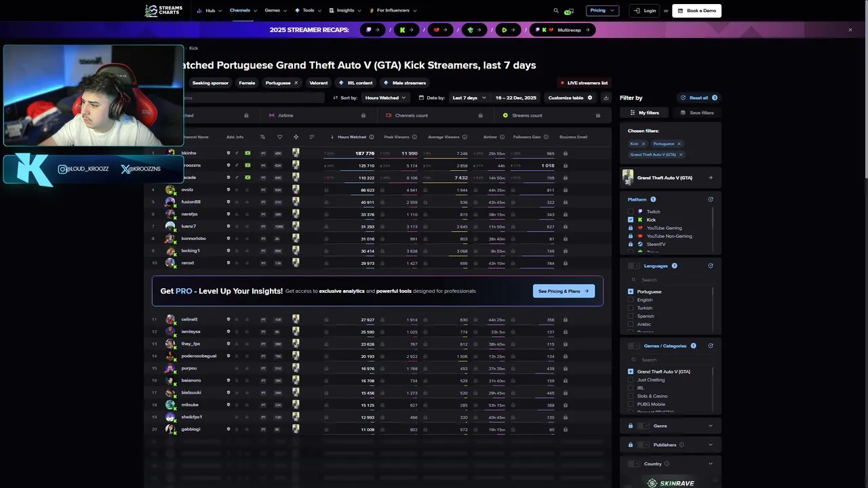Click the Streams Charts logo
The height and width of the screenshot is (488, 868).
click(x=163, y=11)
